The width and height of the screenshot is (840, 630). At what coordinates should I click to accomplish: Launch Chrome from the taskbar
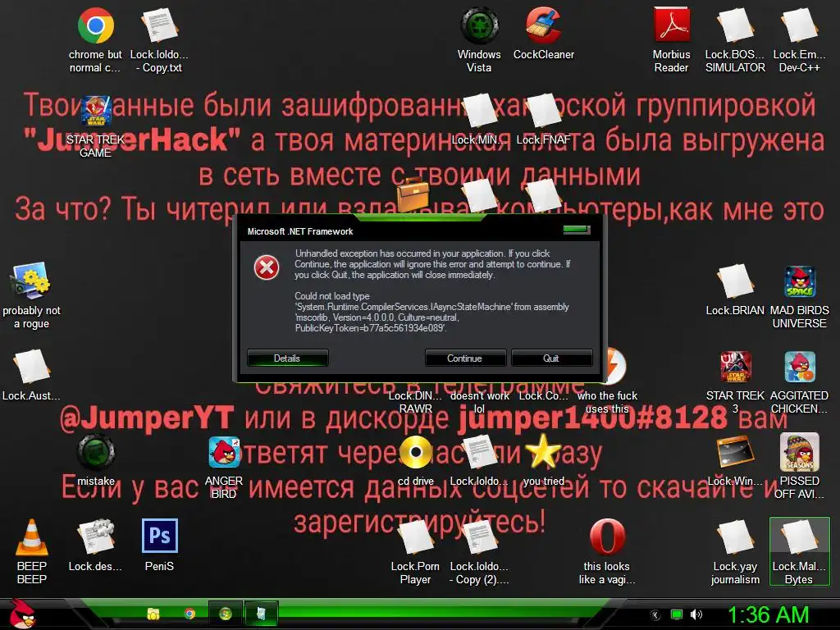[189, 614]
